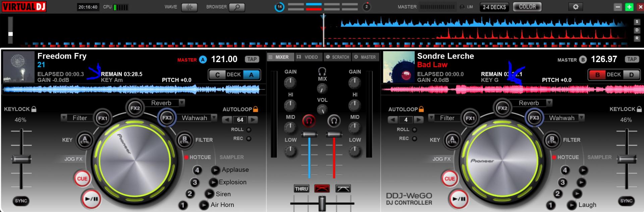Switch to the MASTER tab
644x212 pixels.
pos(365,57)
